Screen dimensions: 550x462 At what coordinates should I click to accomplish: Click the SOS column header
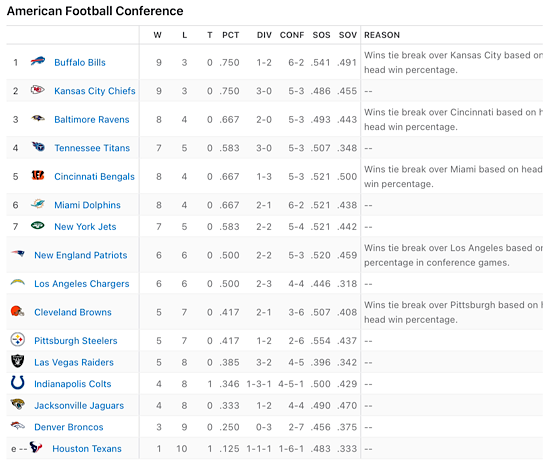(321, 35)
